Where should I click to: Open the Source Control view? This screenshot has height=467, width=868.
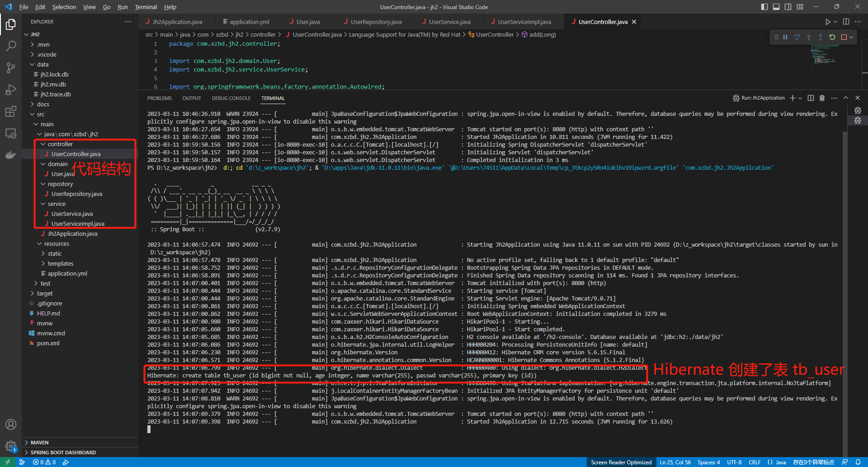(x=10, y=68)
